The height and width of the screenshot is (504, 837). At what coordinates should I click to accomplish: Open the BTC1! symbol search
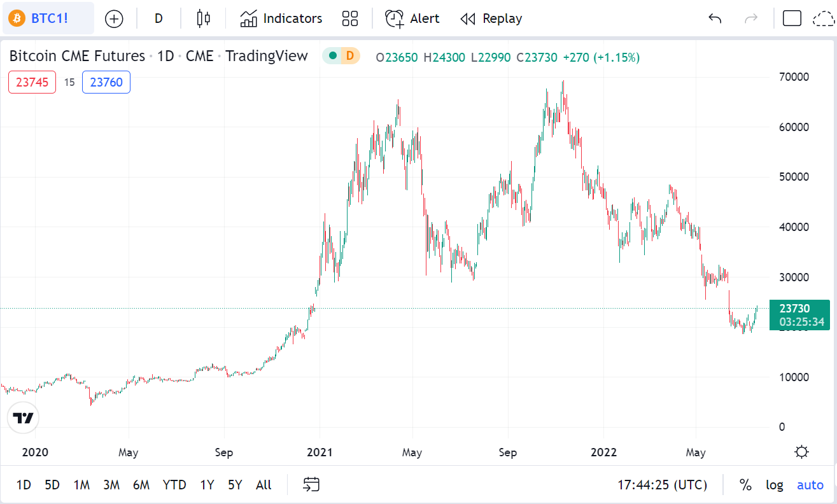[47, 18]
